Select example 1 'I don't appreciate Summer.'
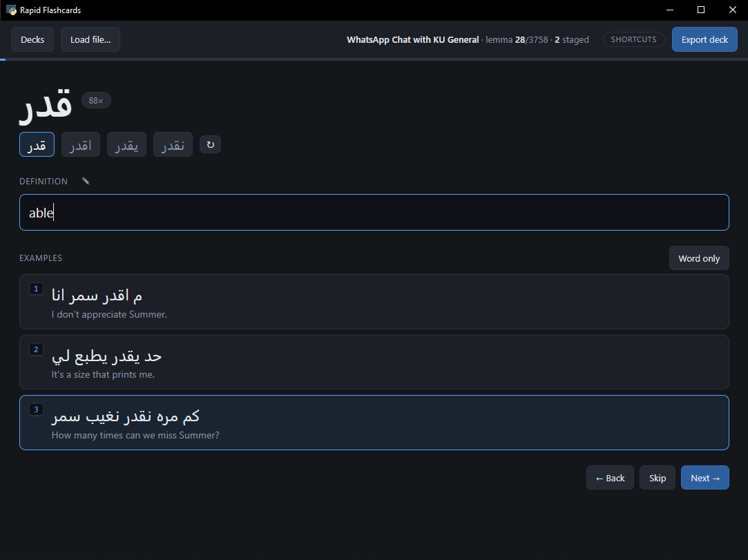Screen dimensions: 748x560 374,302
